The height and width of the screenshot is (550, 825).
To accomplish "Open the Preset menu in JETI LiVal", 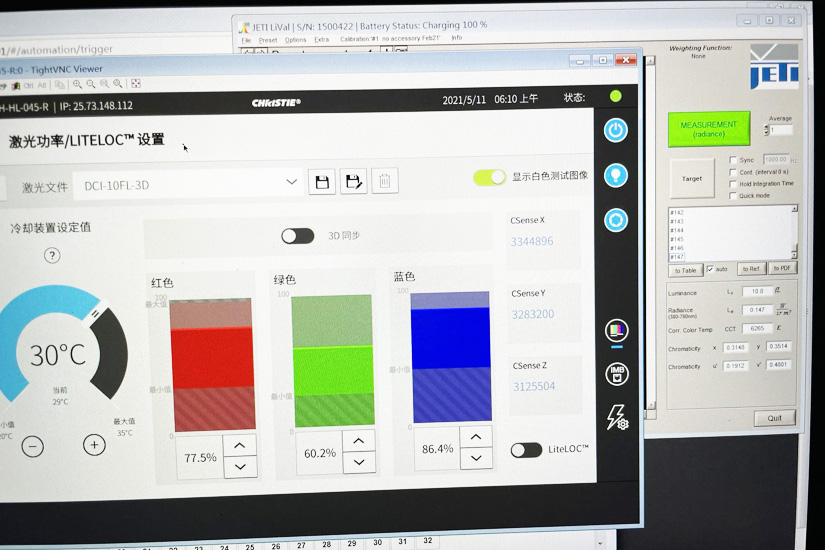I will coord(268,40).
